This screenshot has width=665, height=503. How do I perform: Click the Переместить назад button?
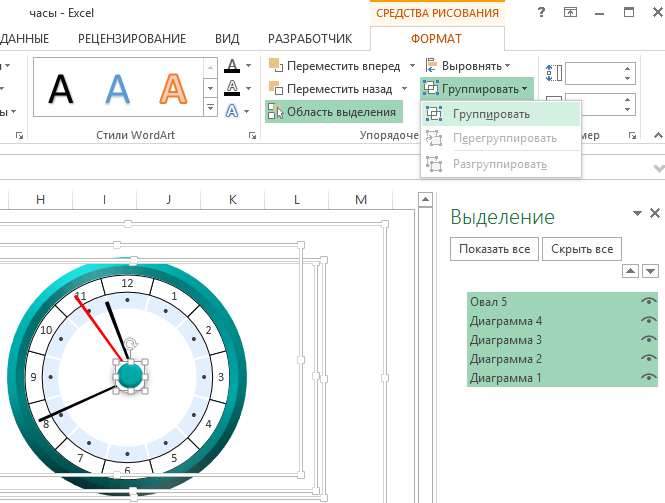pyautogui.click(x=332, y=88)
